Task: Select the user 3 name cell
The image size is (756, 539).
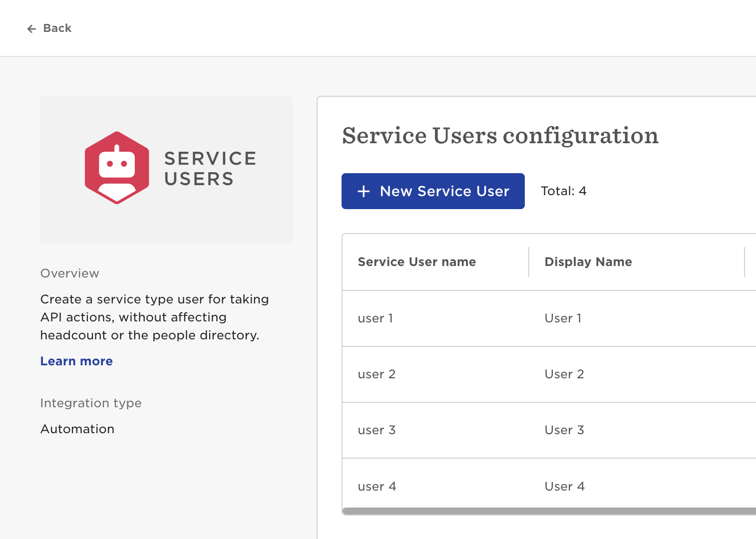Action: coord(377,430)
